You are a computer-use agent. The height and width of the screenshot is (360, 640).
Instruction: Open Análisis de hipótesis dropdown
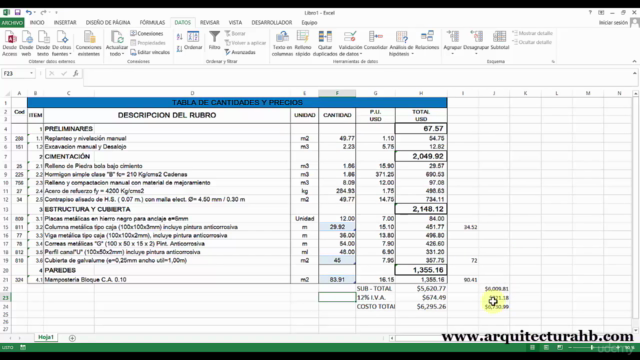[401, 43]
